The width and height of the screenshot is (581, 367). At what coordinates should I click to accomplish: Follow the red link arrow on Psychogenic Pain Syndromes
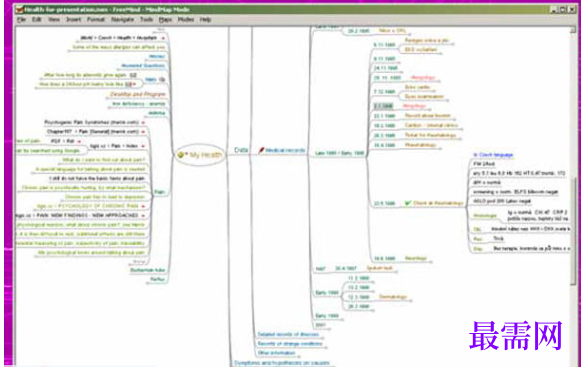143,122
